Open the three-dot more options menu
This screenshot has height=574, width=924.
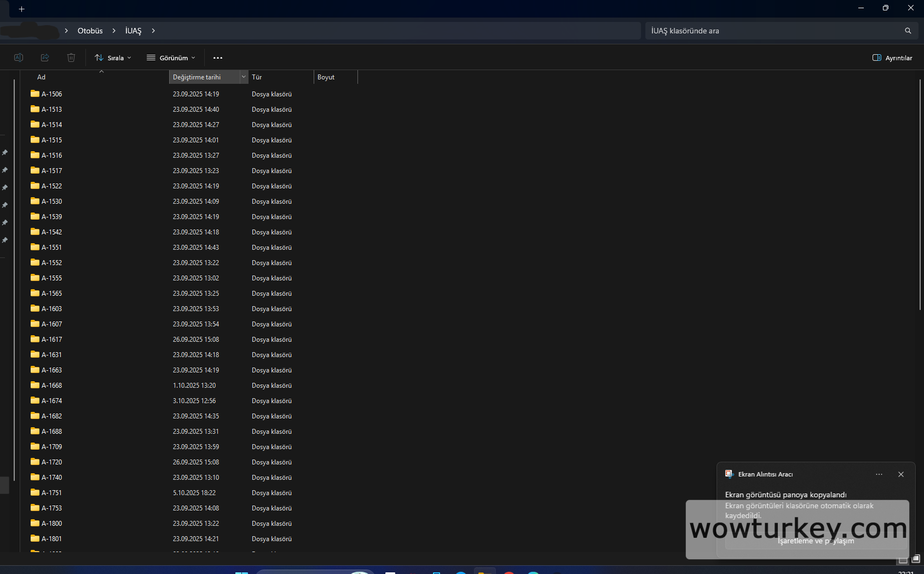[x=218, y=58]
